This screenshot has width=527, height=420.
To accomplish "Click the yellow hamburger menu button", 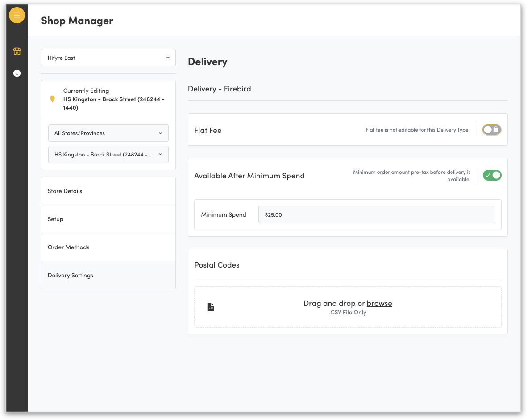I will (x=17, y=15).
